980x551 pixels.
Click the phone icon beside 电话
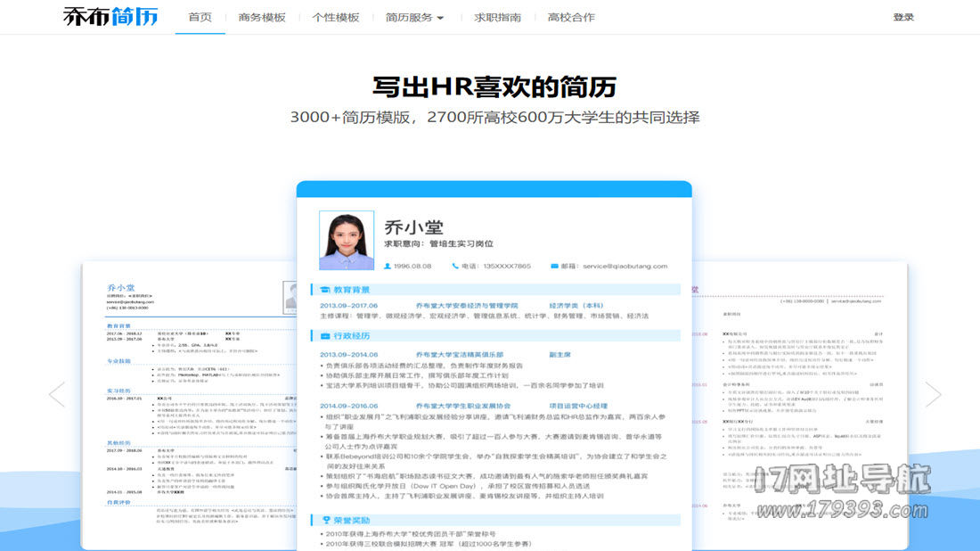[x=453, y=266]
